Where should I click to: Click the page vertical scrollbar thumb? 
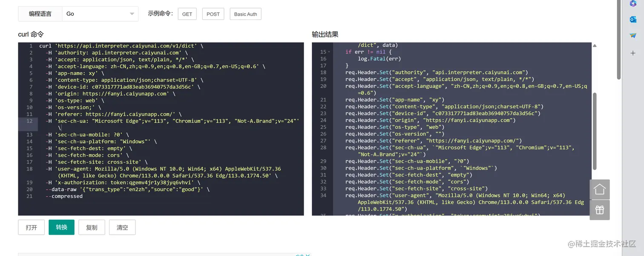point(619,39)
